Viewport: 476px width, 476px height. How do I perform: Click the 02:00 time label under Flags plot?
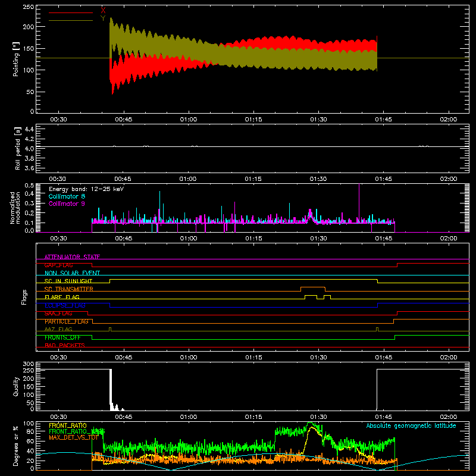[449, 358]
